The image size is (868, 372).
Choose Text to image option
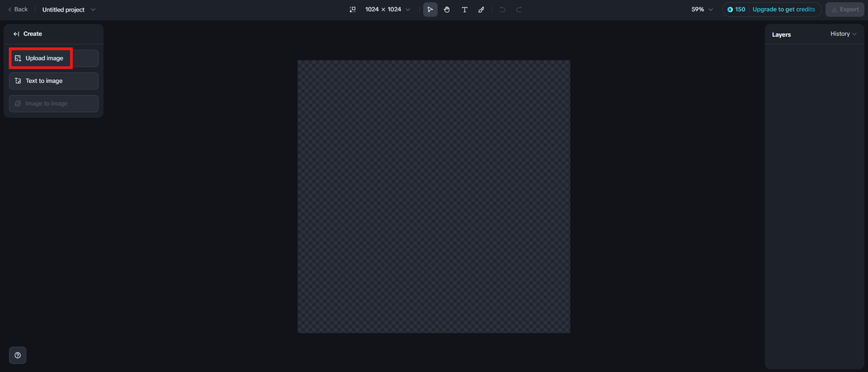[54, 81]
